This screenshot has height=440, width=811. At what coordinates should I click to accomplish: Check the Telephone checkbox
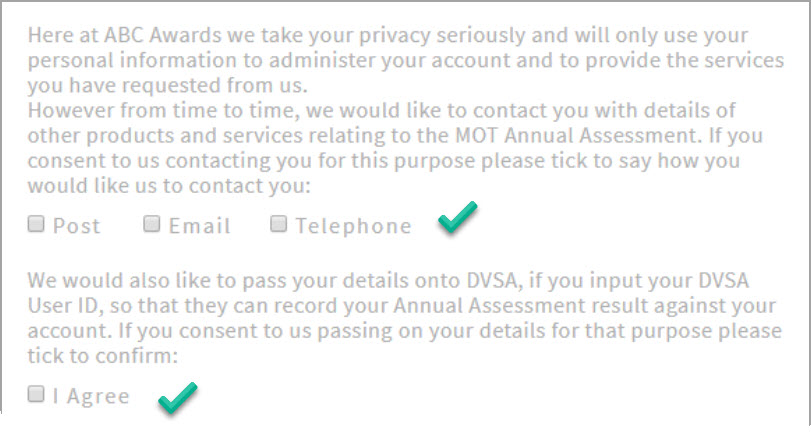(x=279, y=224)
